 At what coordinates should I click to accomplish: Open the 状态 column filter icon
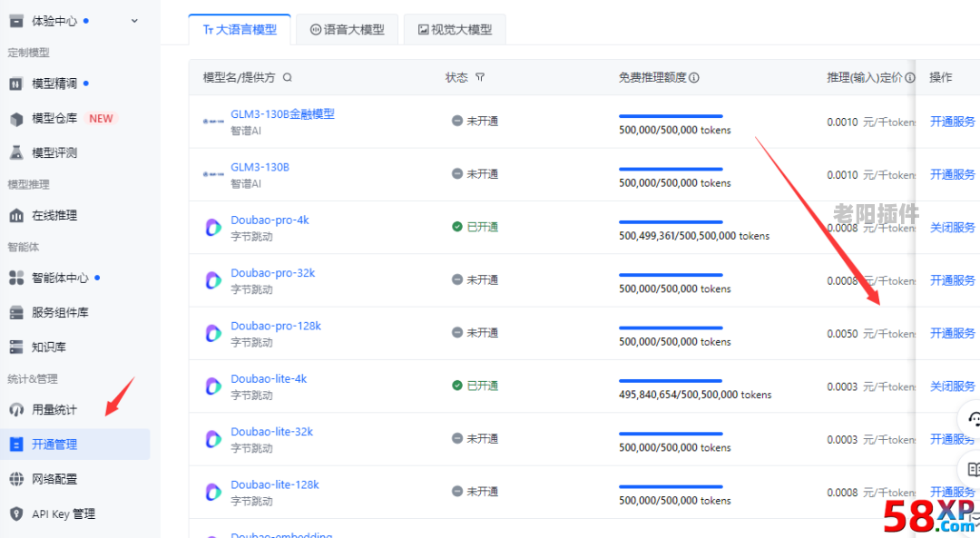480,77
